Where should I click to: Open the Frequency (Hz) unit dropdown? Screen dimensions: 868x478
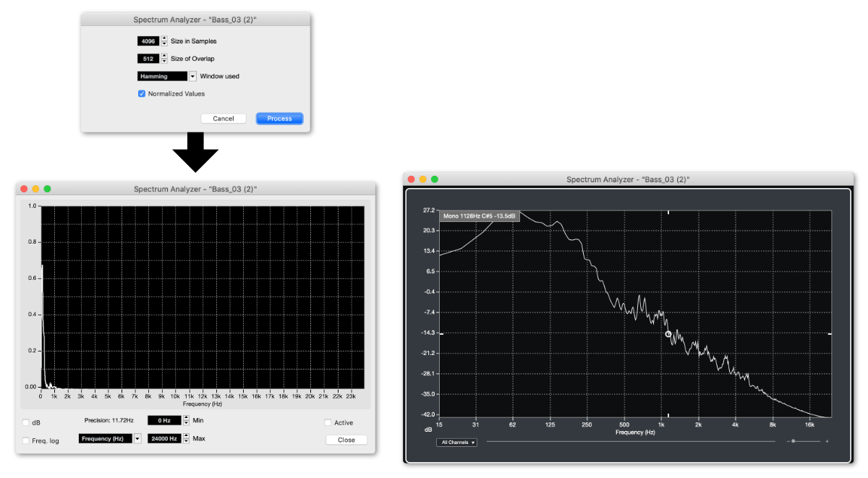click(x=137, y=438)
